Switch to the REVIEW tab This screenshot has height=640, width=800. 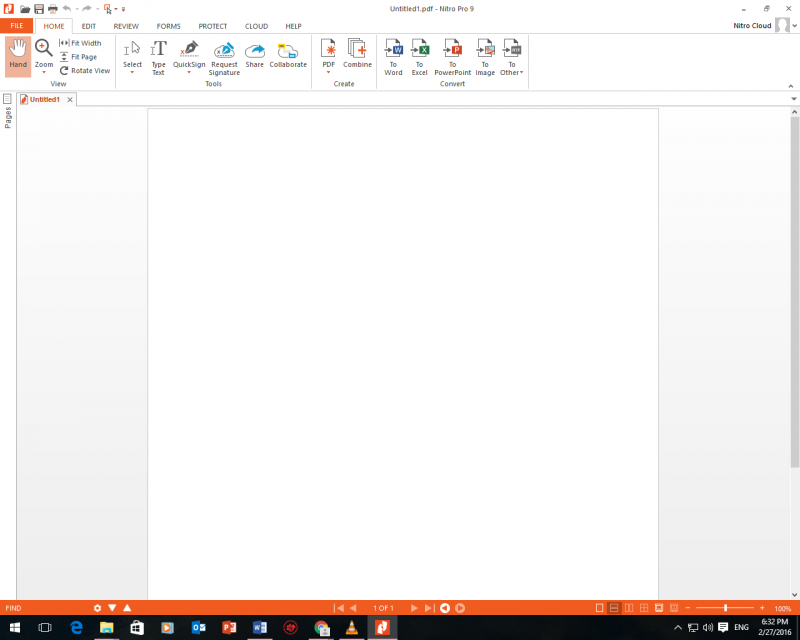[126, 26]
